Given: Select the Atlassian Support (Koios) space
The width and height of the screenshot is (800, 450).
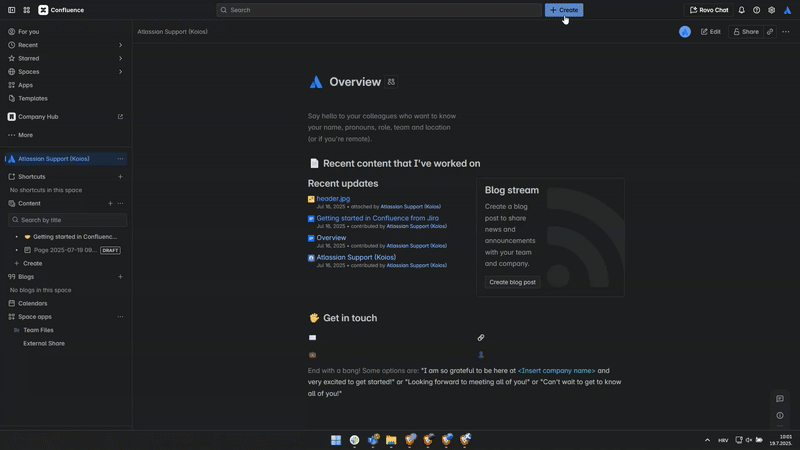Looking at the screenshot, I should click(54, 159).
